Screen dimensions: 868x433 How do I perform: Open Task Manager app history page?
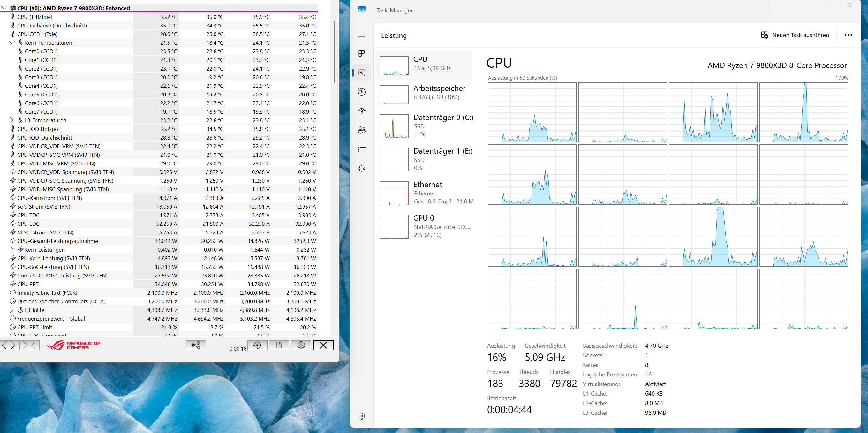pyautogui.click(x=362, y=92)
